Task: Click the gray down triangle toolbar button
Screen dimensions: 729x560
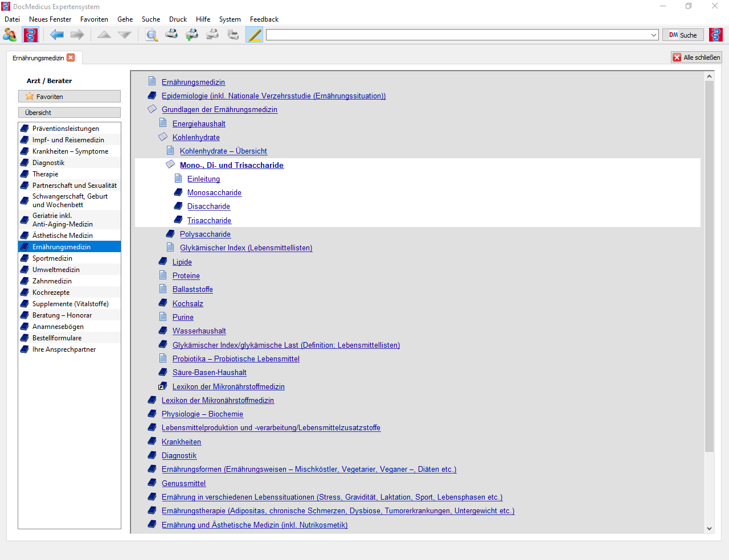Action: point(125,35)
